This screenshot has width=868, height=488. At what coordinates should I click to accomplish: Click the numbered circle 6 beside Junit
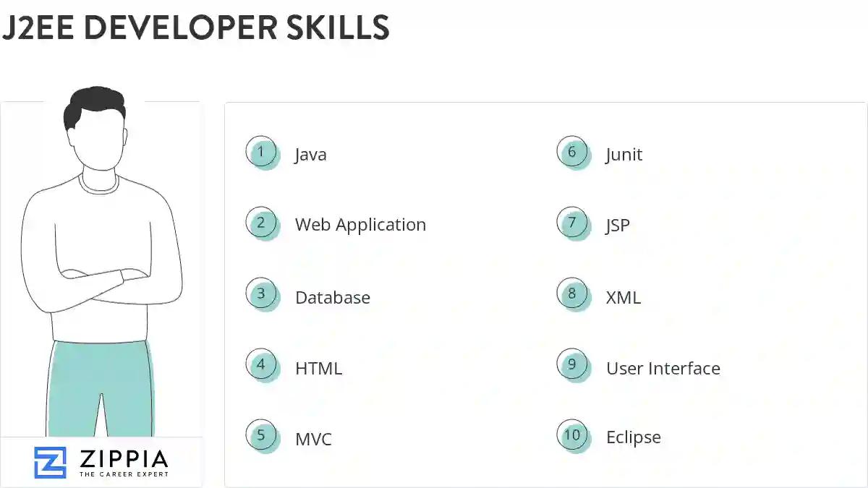click(x=573, y=152)
